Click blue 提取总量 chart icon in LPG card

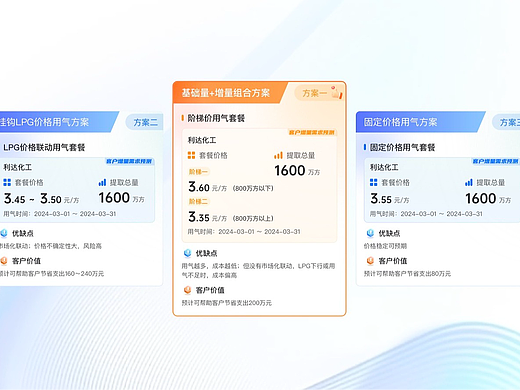[x=102, y=182]
